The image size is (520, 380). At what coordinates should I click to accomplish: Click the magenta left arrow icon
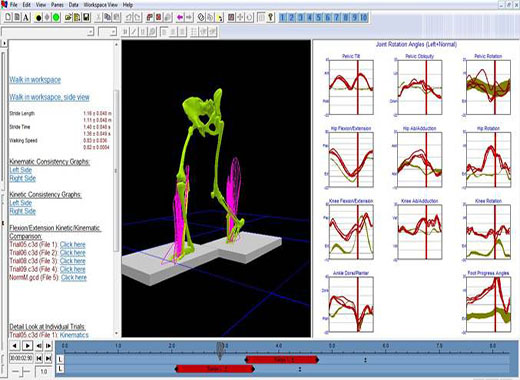point(180,17)
